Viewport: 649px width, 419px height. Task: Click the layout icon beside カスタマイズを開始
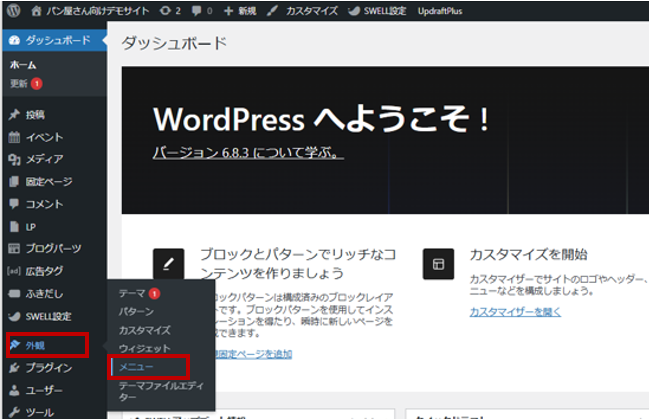click(x=438, y=264)
